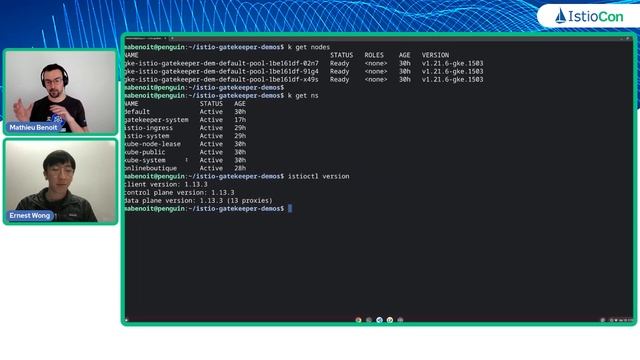
Task: Click the 'kube-system' namespace row
Action: (185, 160)
